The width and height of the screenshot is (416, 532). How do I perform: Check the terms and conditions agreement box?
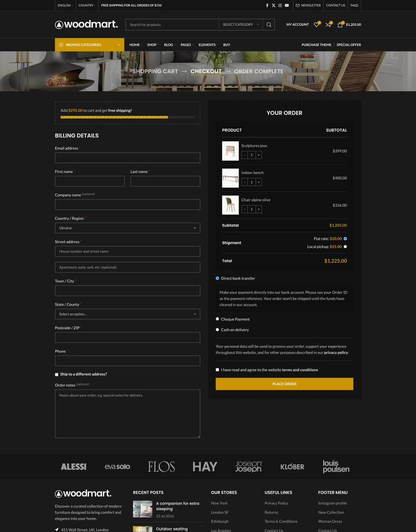coord(217,370)
